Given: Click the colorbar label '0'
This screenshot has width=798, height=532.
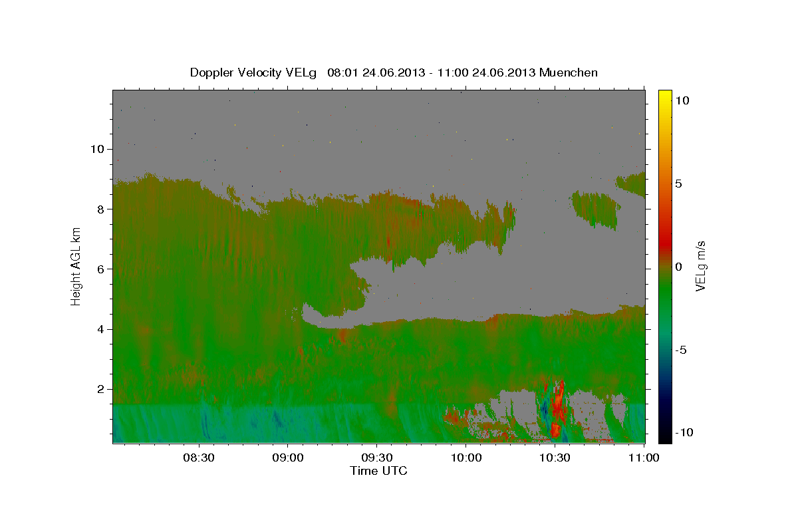Looking at the screenshot, I should click(678, 267).
